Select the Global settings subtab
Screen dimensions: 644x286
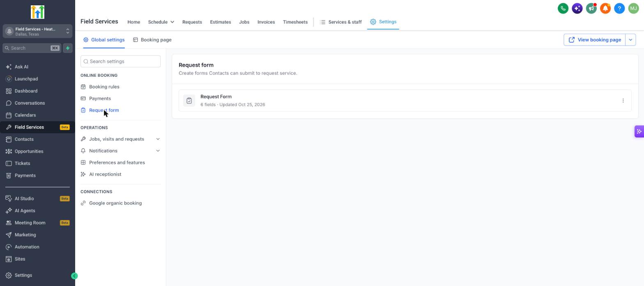[x=104, y=40]
